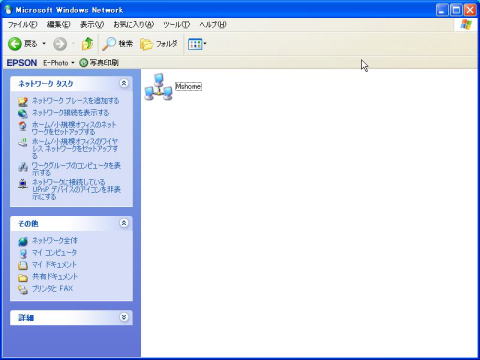This screenshot has height=360, width=480.
Task: Click Add a network place link
Action: tap(75, 101)
